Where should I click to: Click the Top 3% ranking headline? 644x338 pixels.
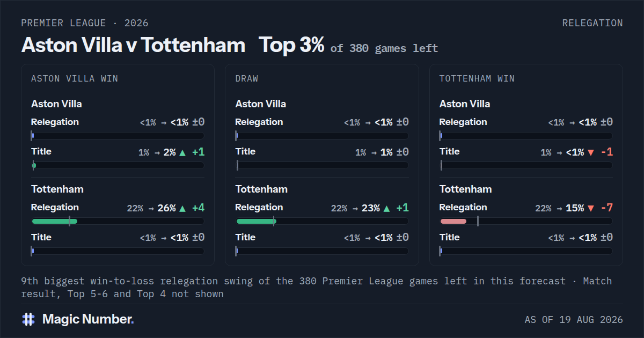[x=291, y=46]
